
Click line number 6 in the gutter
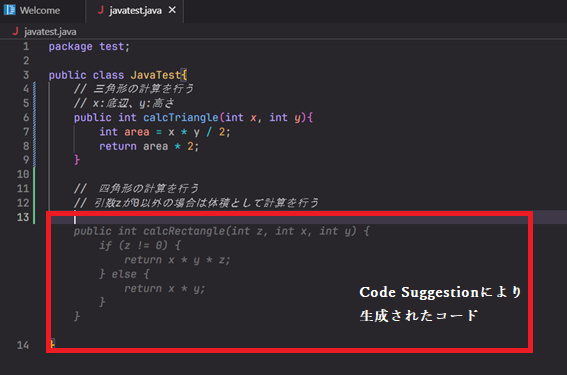pos(26,118)
